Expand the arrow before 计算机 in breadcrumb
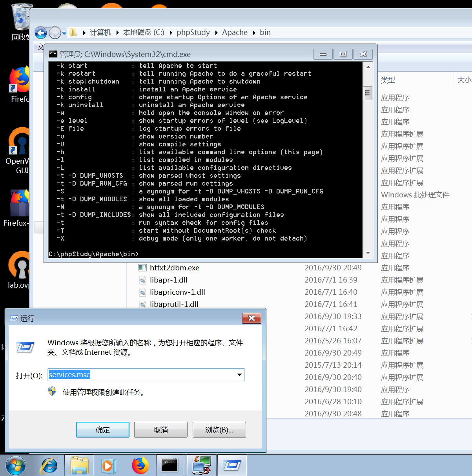This screenshot has height=476, width=472. (84, 33)
